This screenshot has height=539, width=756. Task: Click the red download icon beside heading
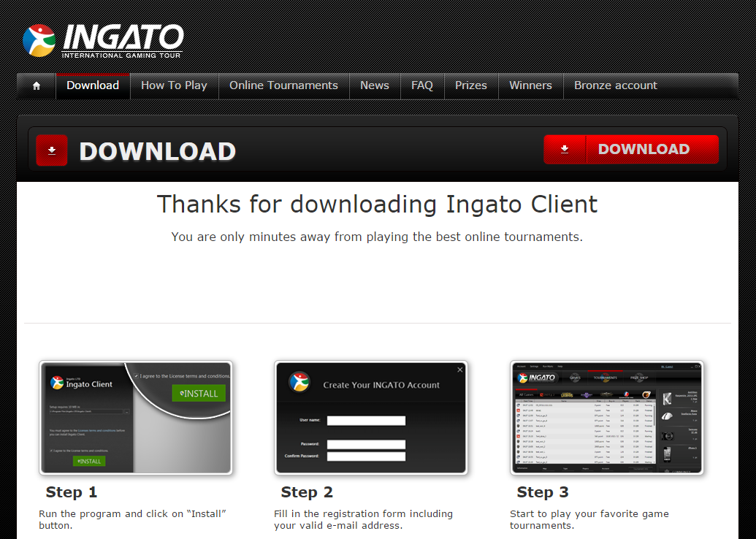(x=52, y=150)
